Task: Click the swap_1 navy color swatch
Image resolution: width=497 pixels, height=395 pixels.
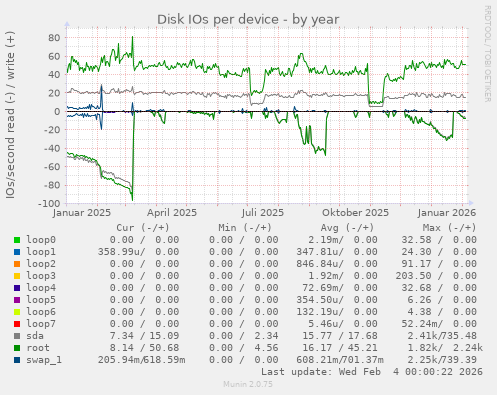Action: click(17, 360)
